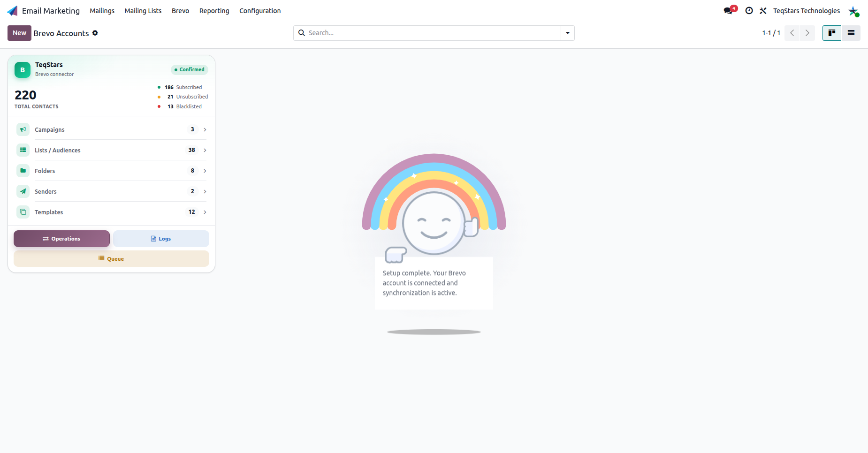This screenshot has height=453, width=868.
Task: Open the Queue button
Action: 111,259
